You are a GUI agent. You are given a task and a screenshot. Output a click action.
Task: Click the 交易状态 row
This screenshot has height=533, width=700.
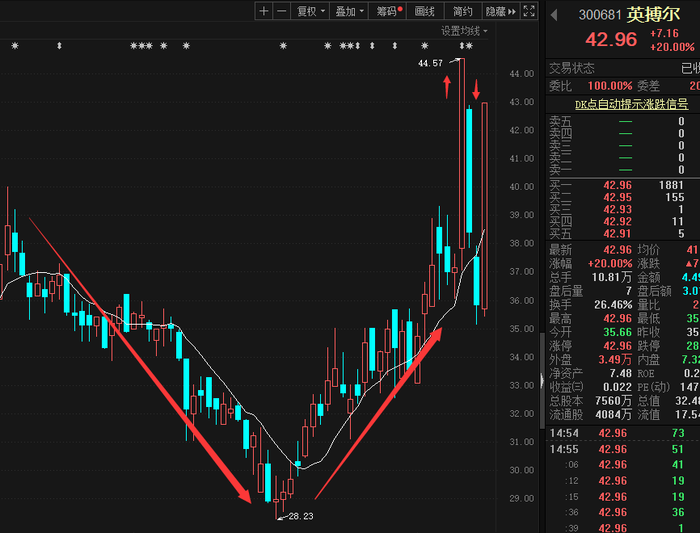(x=623, y=68)
